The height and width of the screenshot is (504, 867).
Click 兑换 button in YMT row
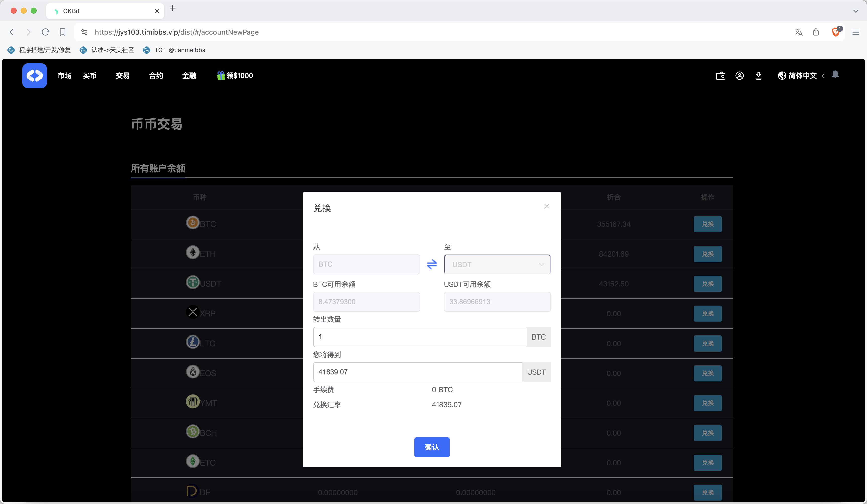click(708, 403)
